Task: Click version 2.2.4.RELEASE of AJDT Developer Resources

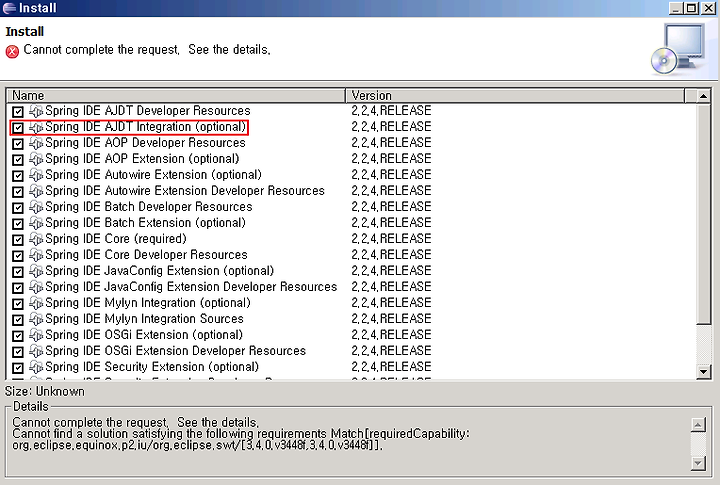Action: (391, 111)
